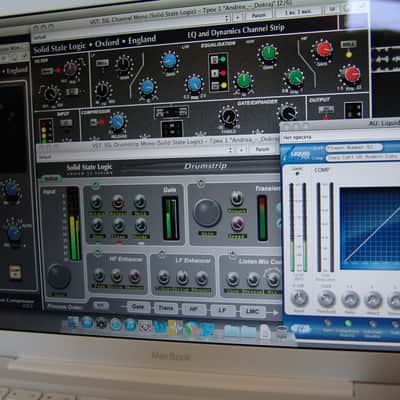Click the black LF gain knob
400x400 pixels.
(x=124, y=63)
